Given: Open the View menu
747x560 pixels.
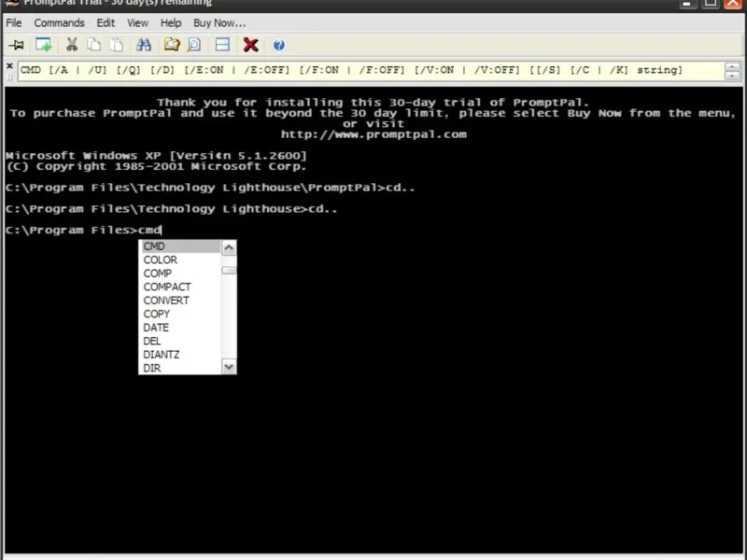Looking at the screenshot, I should click(137, 22).
